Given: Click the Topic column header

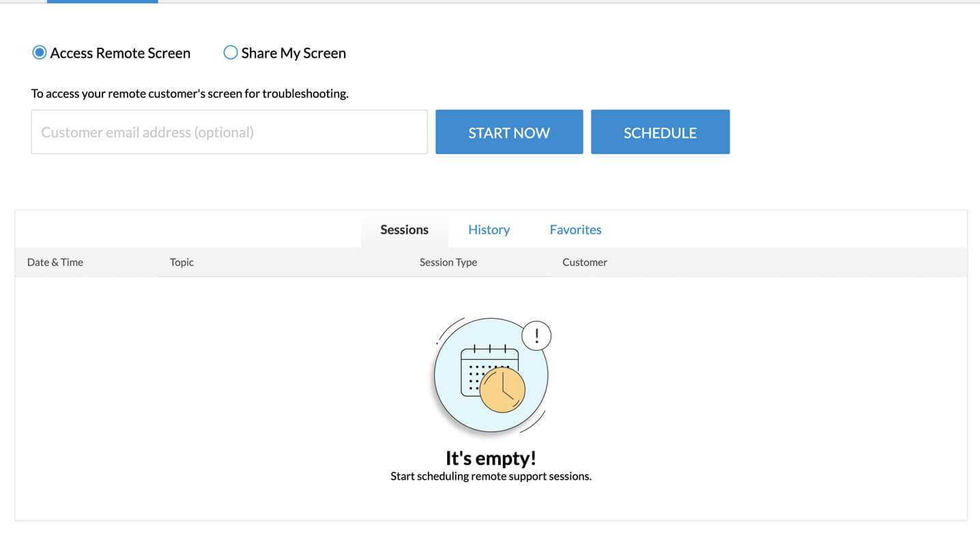Looking at the screenshot, I should point(182,262).
